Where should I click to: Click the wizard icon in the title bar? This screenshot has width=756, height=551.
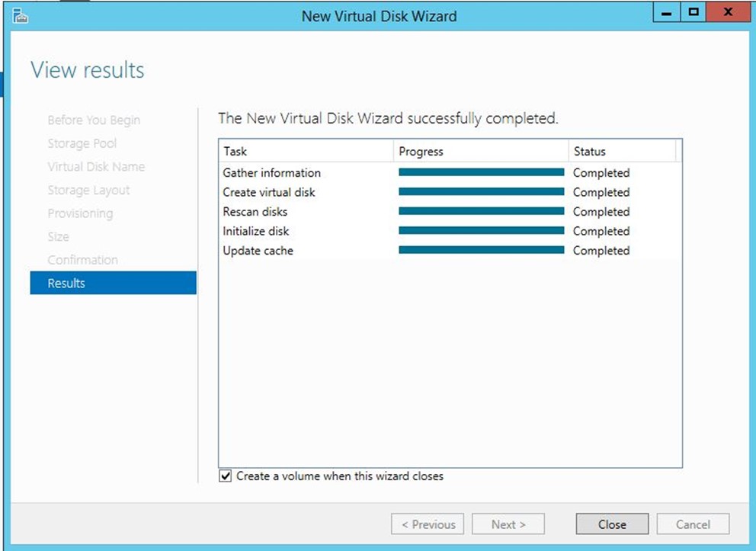(x=21, y=16)
